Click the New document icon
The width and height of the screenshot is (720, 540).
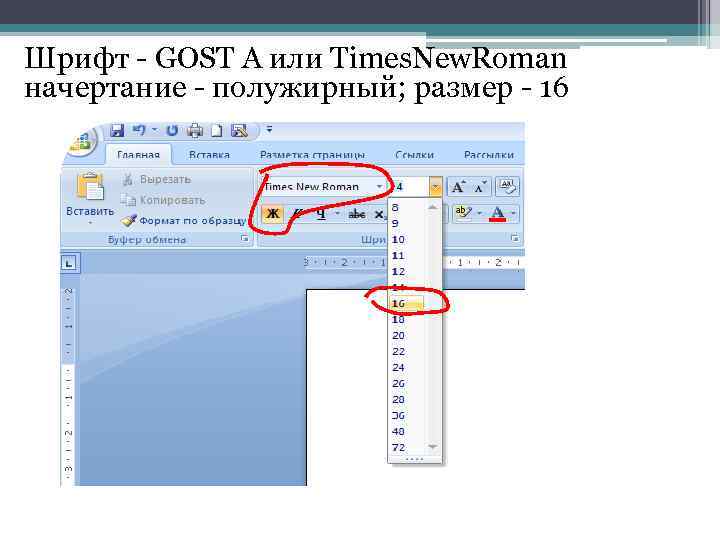pos(216,131)
